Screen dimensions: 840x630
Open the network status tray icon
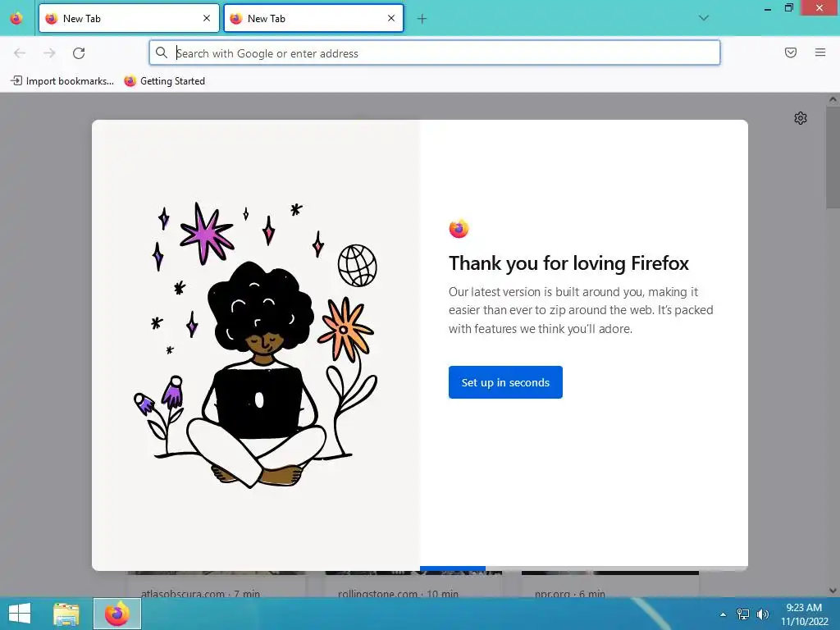pyautogui.click(x=743, y=614)
